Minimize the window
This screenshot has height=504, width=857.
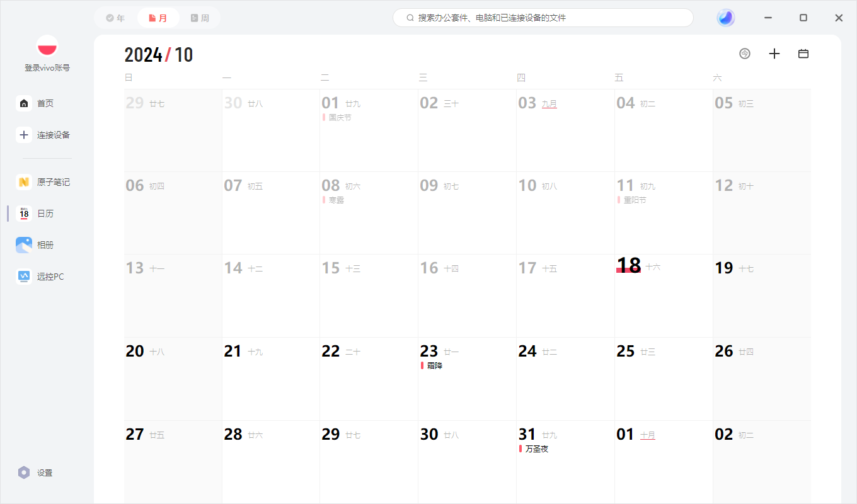[x=768, y=18]
